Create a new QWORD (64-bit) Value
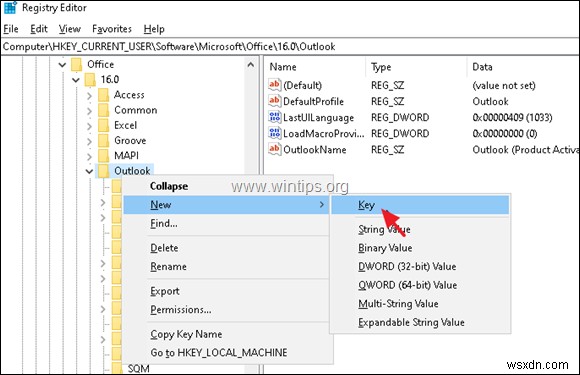 [420, 285]
